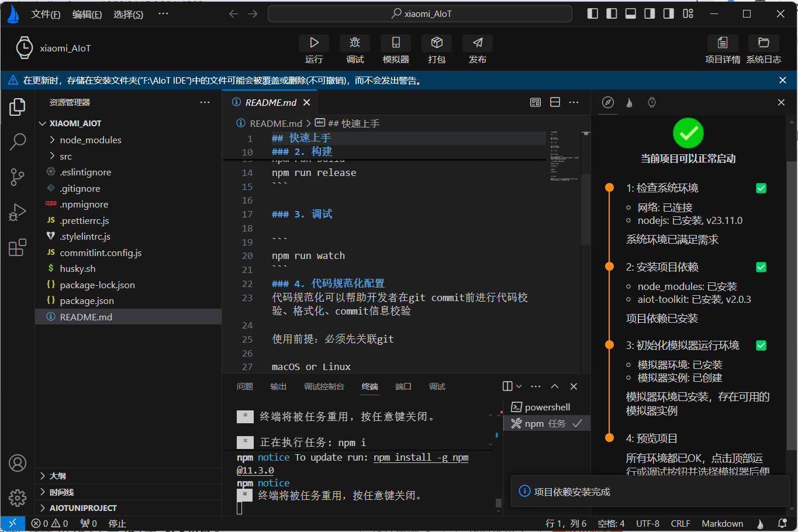Click the CRLF line ending indicator
The width and height of the screenshot is (798, 532).
click(x=680, y=523)
